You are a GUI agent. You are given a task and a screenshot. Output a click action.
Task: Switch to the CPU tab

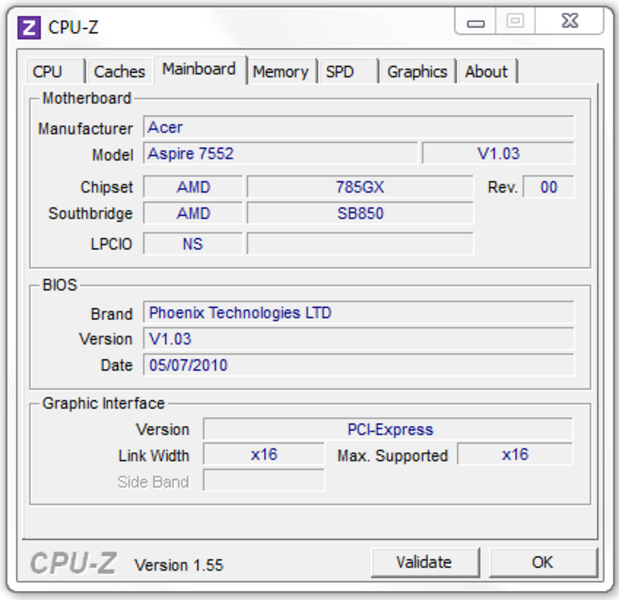coord(55,71)
